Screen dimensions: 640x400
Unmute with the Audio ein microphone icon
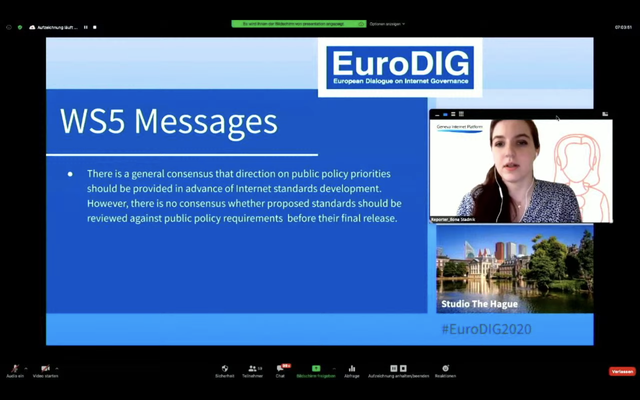tap(15, 369)
